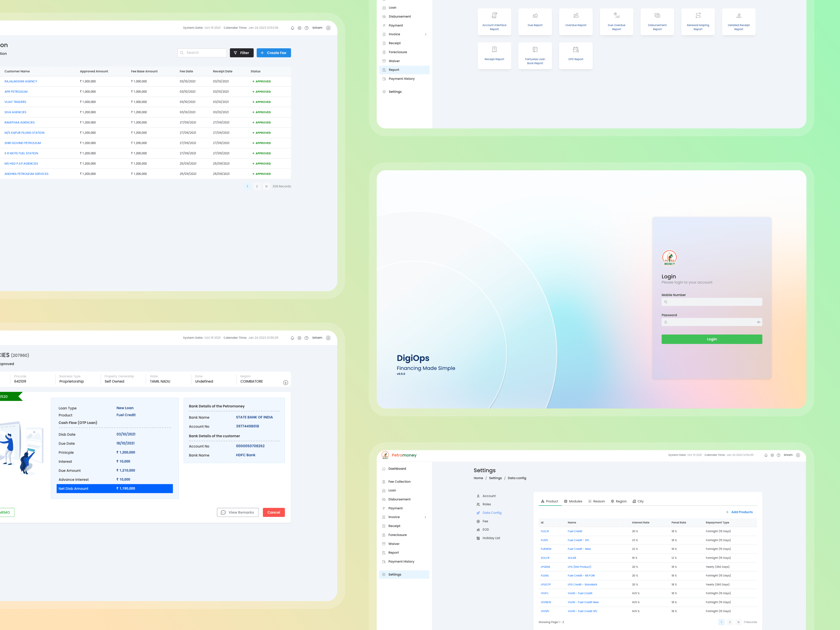Switch to the Region tab

pos(619,501)
